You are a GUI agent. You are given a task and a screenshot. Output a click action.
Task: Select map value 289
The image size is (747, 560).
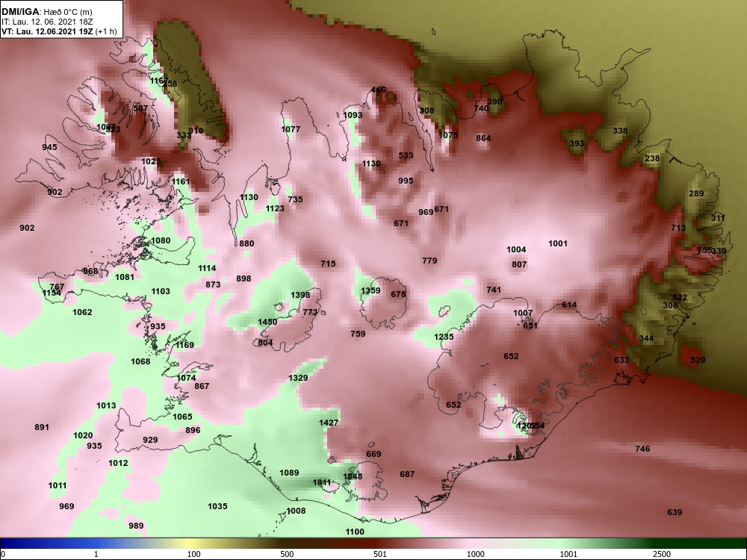tap(696, 193)
